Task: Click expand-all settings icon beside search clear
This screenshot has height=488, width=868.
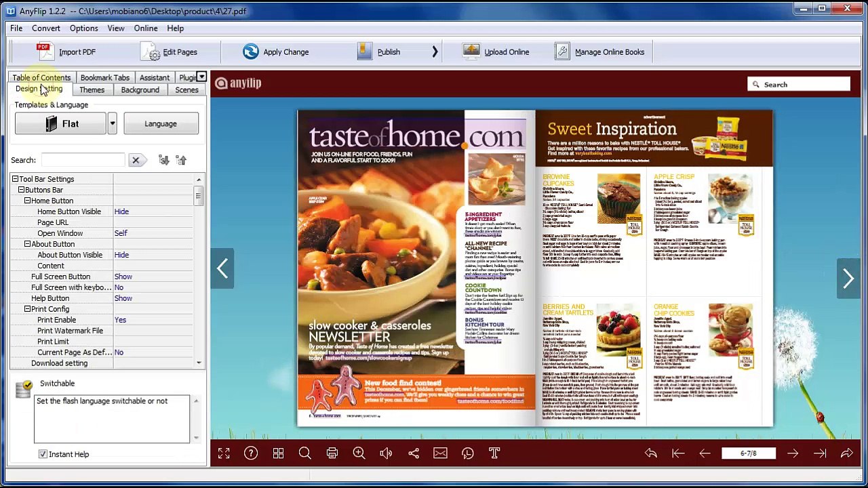Action: click(163, 160)
